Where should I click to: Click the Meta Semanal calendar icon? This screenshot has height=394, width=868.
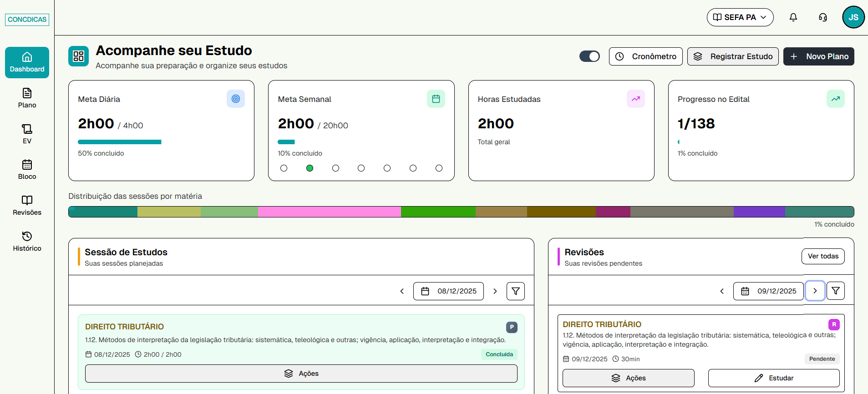(x=436, y=99)
